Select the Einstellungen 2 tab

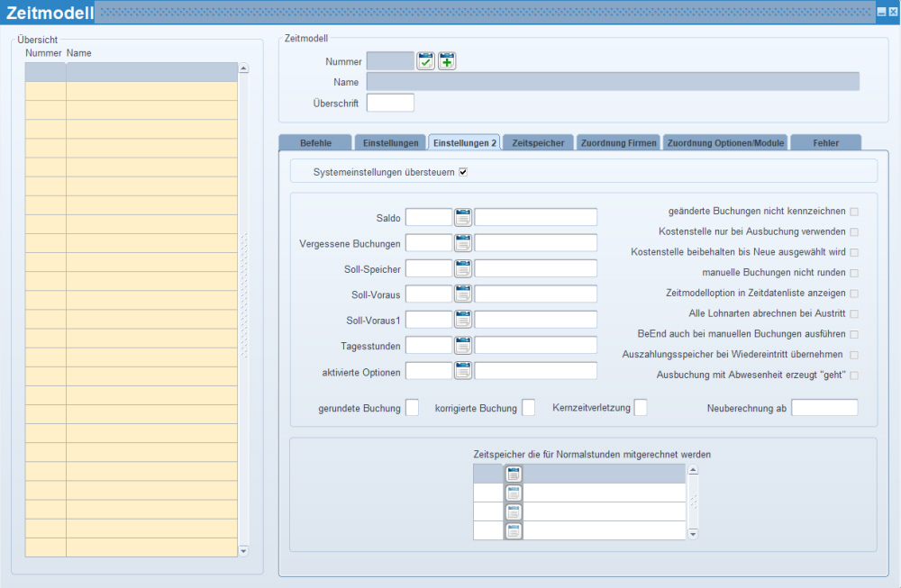tap(464, 142)
